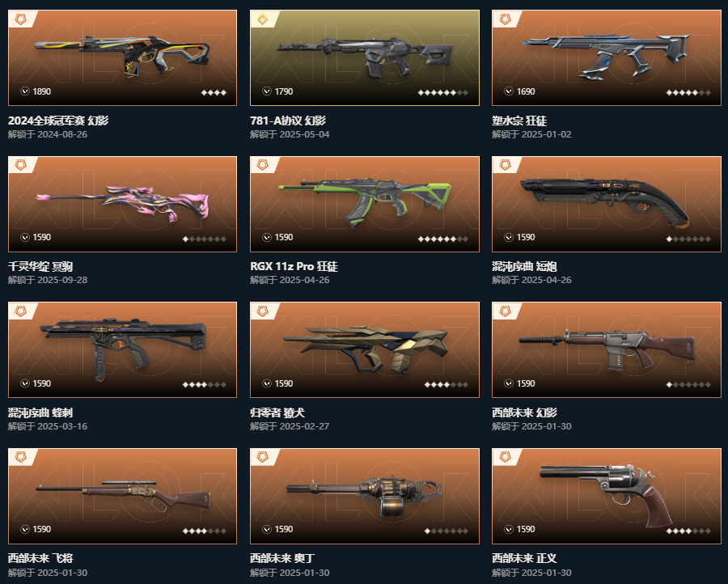Click the tier badge on the 西部未来 正义 card

point(505,457)
